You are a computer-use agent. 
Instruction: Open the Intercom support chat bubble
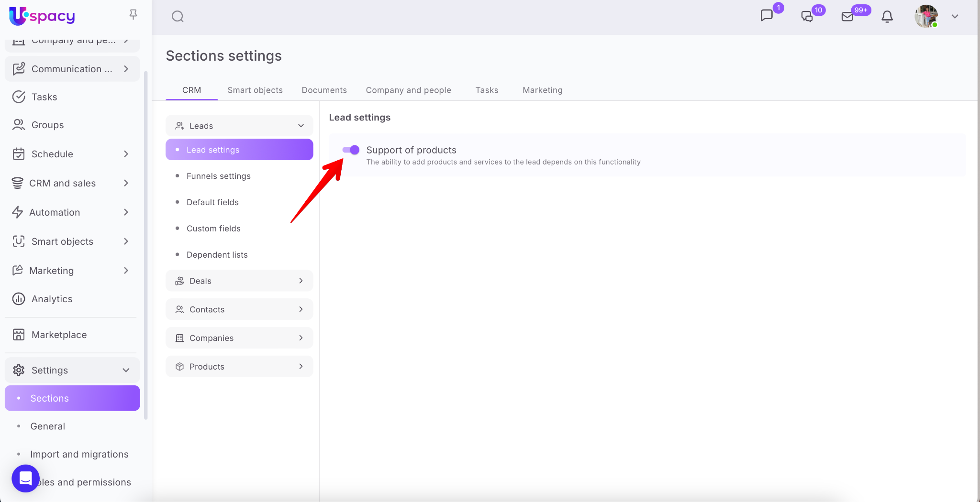25,478
